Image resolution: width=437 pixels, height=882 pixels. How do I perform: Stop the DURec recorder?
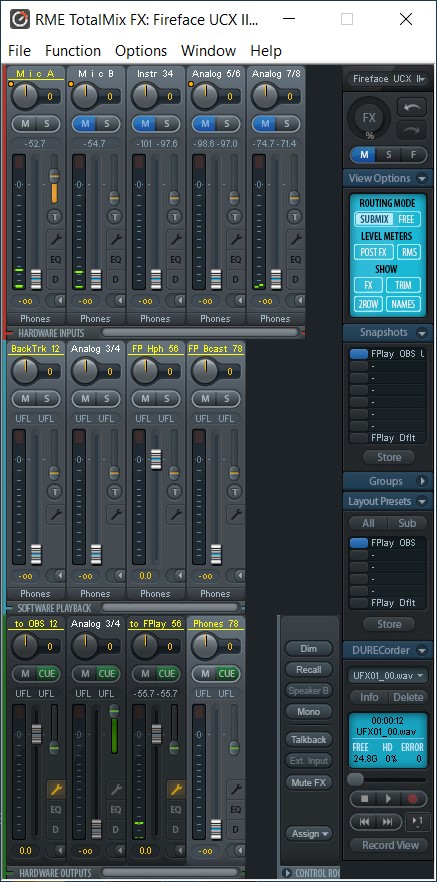pyautogui.click(x=364, y=799)
